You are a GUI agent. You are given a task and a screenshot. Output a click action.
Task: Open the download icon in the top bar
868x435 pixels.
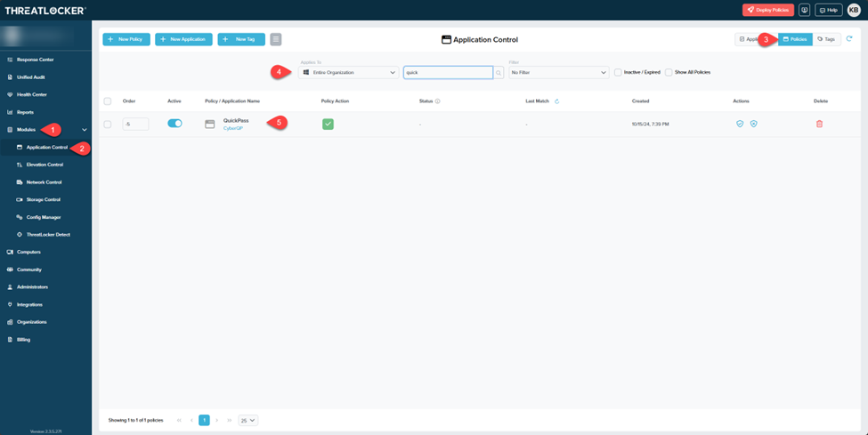click(x=804, y=10)
